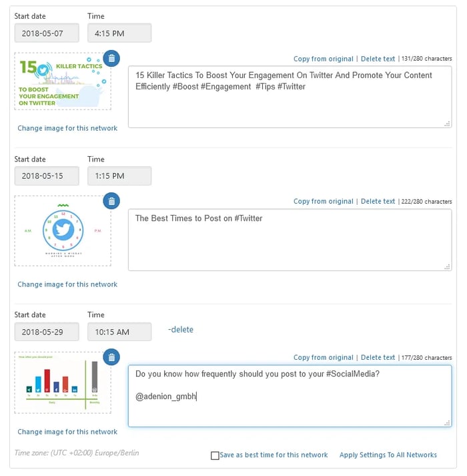Image resolution: width=467 pixels, height=476 pixels.
Task: Change image for the first Twitter post
Action: 67,128
